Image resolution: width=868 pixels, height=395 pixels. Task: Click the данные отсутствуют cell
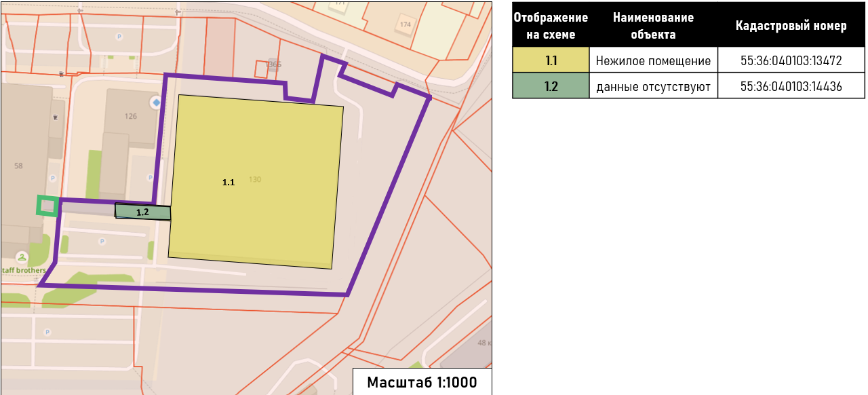point(653,86)
